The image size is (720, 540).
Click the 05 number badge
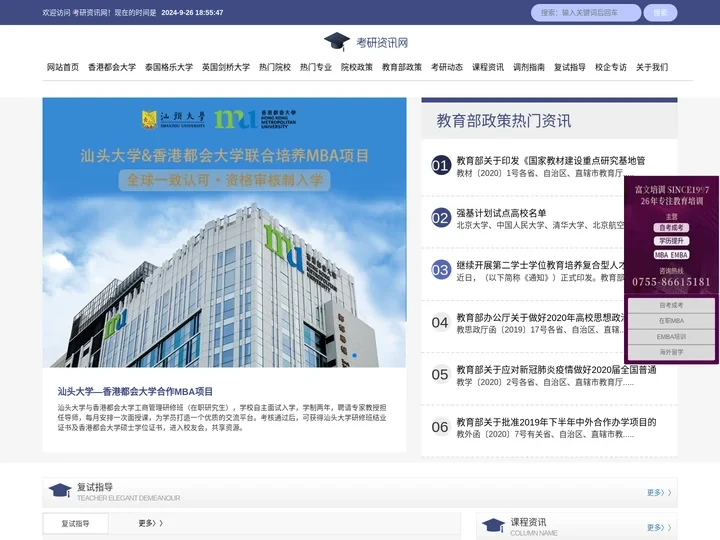pos(440,375)
